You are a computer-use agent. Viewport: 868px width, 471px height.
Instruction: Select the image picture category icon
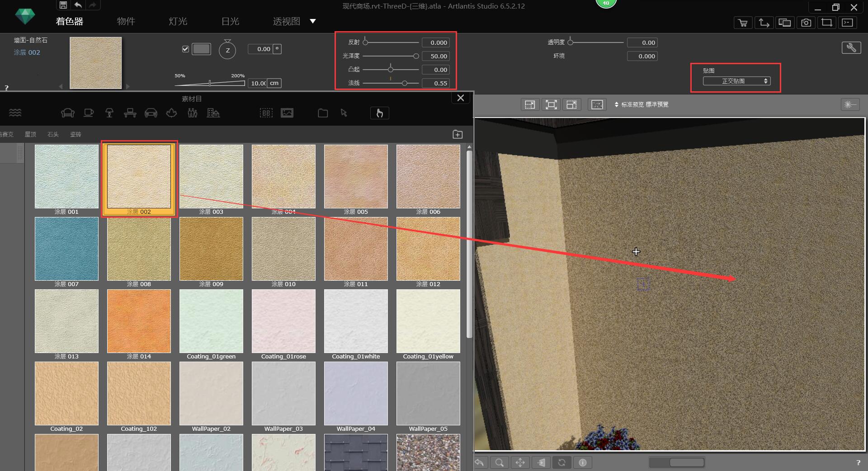coord(287,113)
